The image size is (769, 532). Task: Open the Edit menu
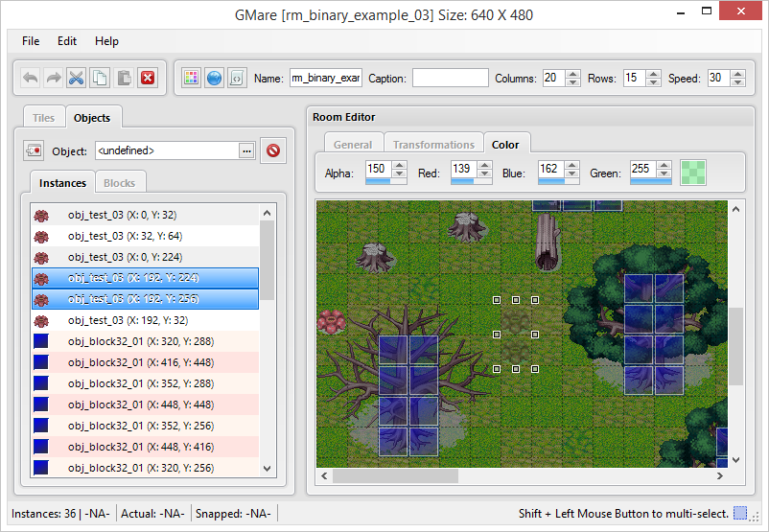[67, 41]
